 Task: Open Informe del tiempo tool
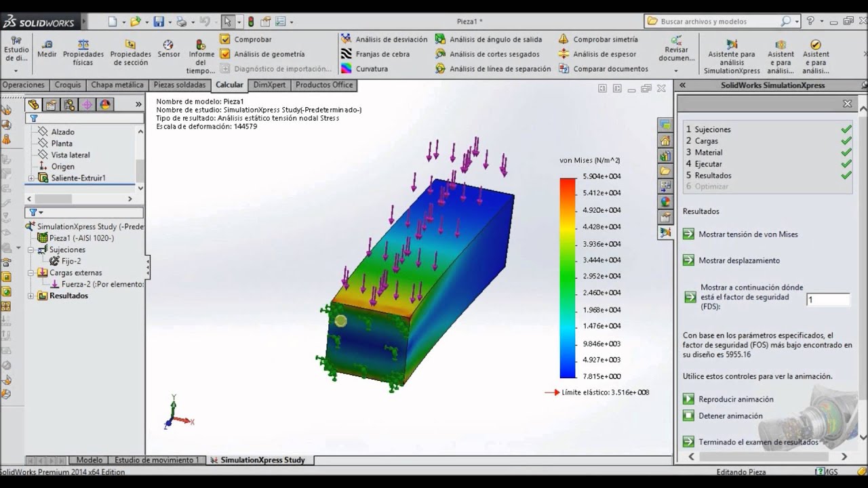click(201, 57)
